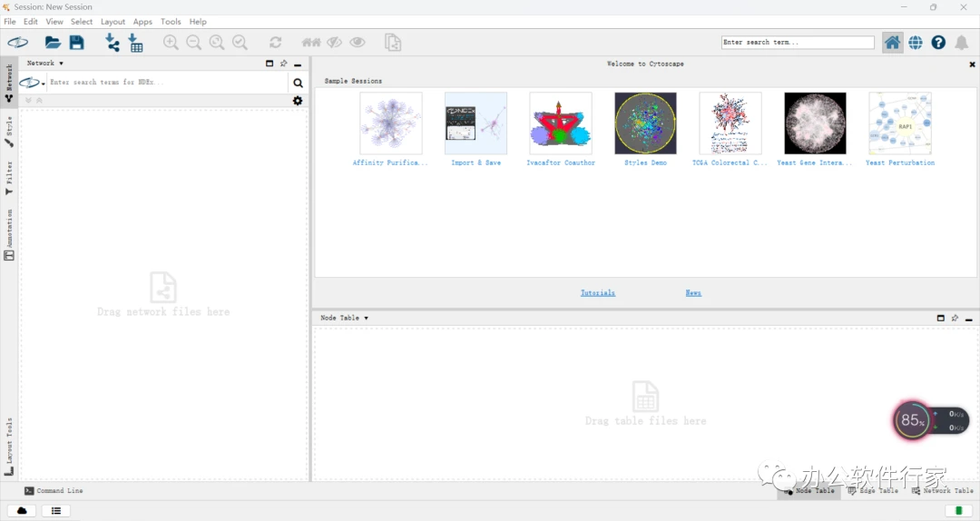View notifications bell icon
Image resolution: width=980 pixels, height=521 pixels.
click(962, 43)
